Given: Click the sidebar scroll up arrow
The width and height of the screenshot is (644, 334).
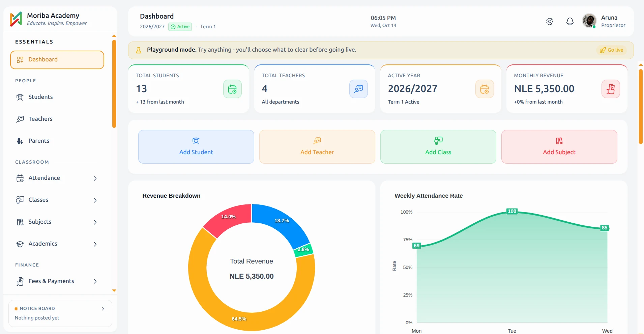Looking at the screenshot, I should point(114,36).
